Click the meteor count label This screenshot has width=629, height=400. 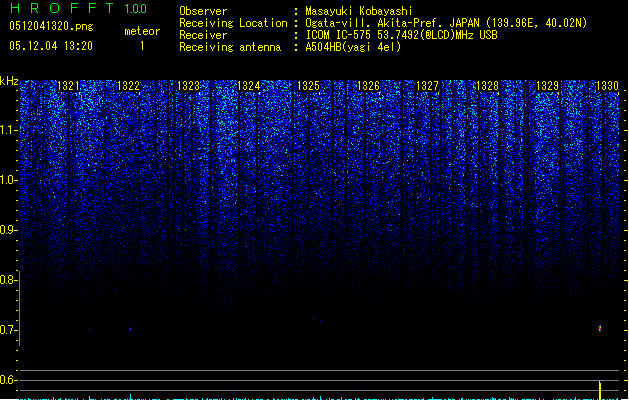(142, 31)
